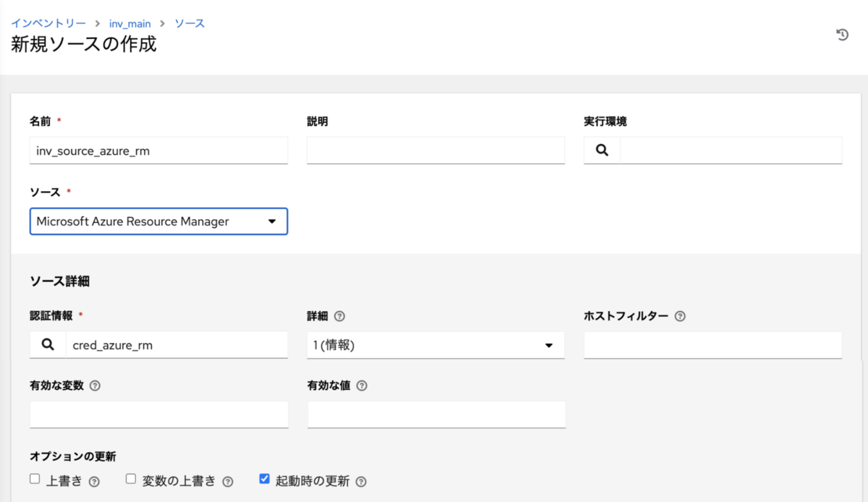Show help for 有効な値 field
The image size is (868, 502).
[x=362, y=386]
